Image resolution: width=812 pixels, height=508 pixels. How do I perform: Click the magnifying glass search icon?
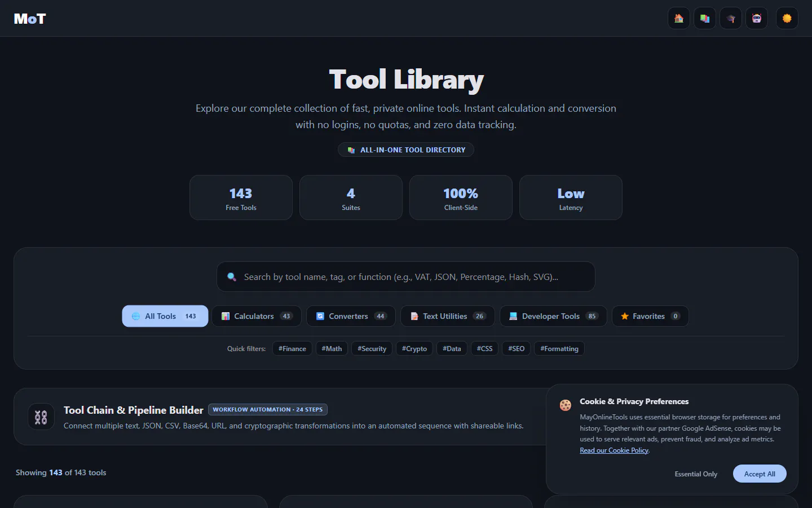point(232,277)
